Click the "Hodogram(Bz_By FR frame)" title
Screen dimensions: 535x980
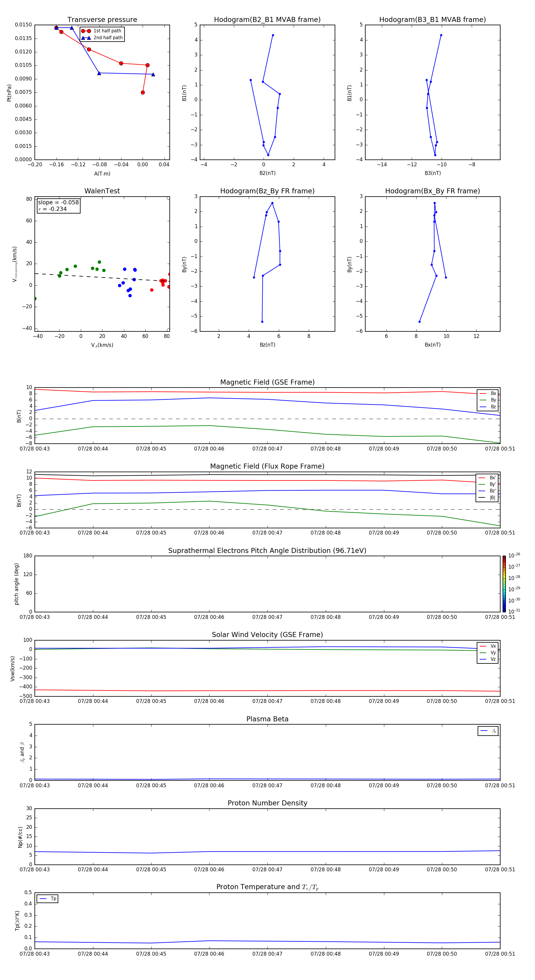(267, 191)
